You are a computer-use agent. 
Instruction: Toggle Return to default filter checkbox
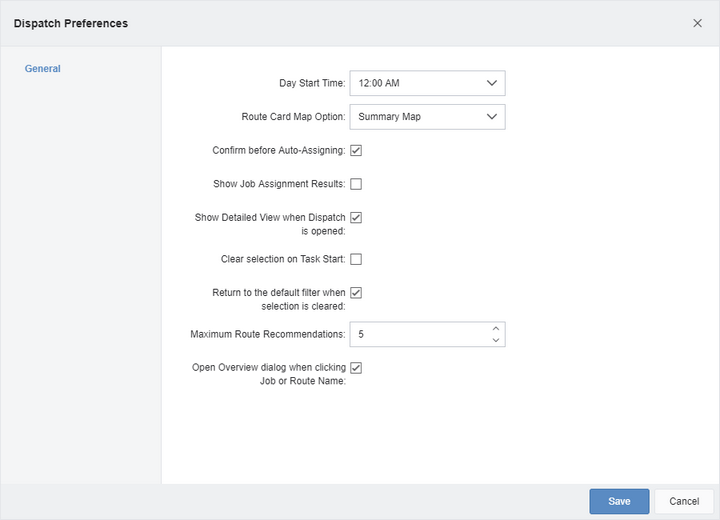[356, 293]
